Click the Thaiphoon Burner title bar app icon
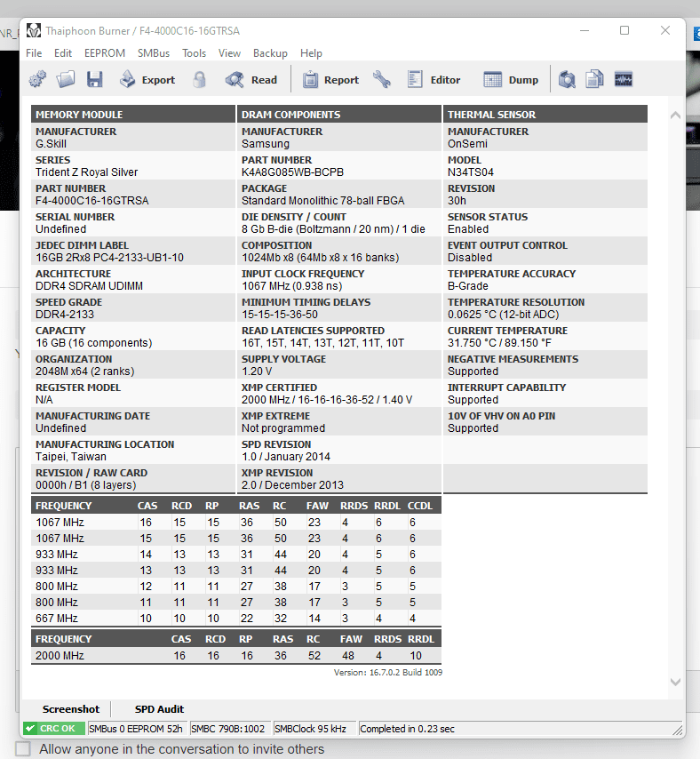700x759 pixels. 34,30
